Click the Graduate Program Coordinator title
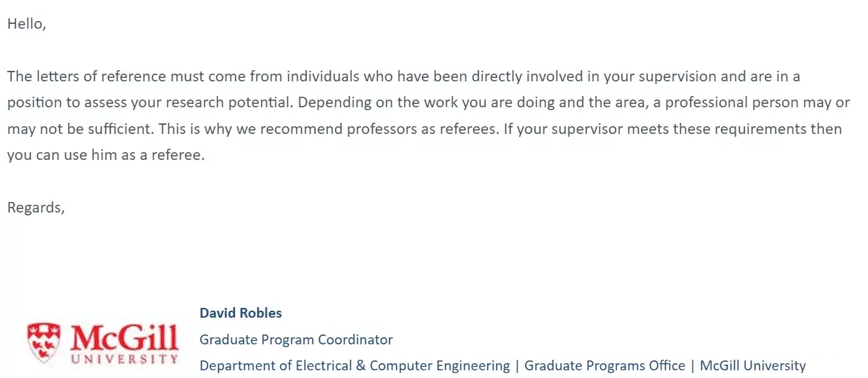The height and width of the screenshot is (378, 868). 296,339
